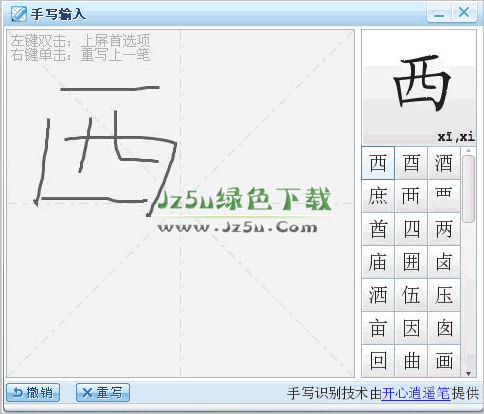Click the candidate list scrollbar thumb
484x414 pixels.
point(468,189)
